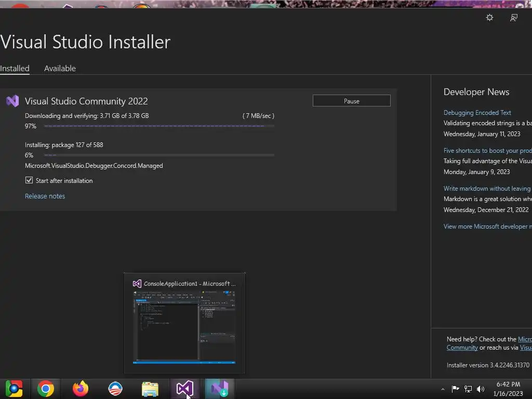Open File Explorer from the taskbar
The image size is (532, 399).
pos(150,389)
